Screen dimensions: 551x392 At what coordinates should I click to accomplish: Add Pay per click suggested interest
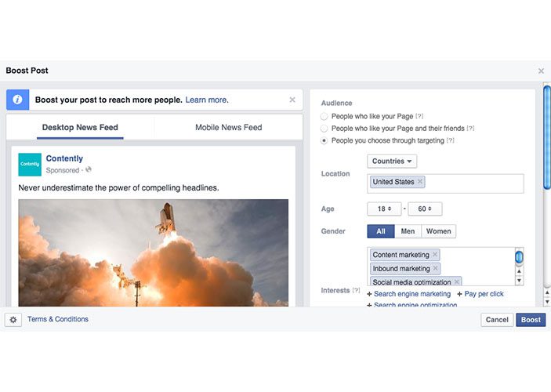tap(480, 294)
